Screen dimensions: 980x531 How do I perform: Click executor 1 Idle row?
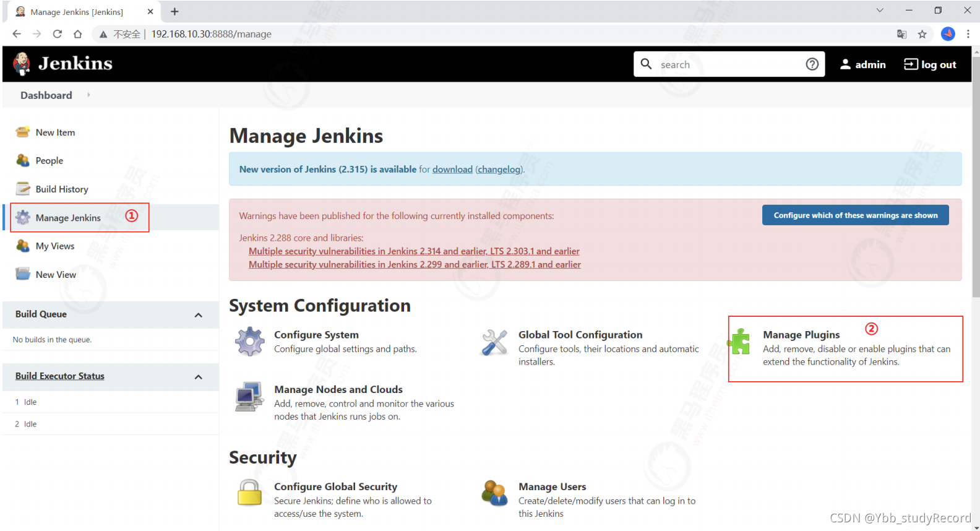click(x=111, y=402)
